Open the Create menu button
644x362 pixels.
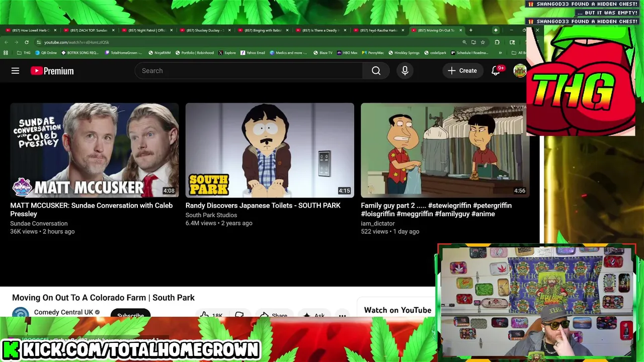[462, 71]
